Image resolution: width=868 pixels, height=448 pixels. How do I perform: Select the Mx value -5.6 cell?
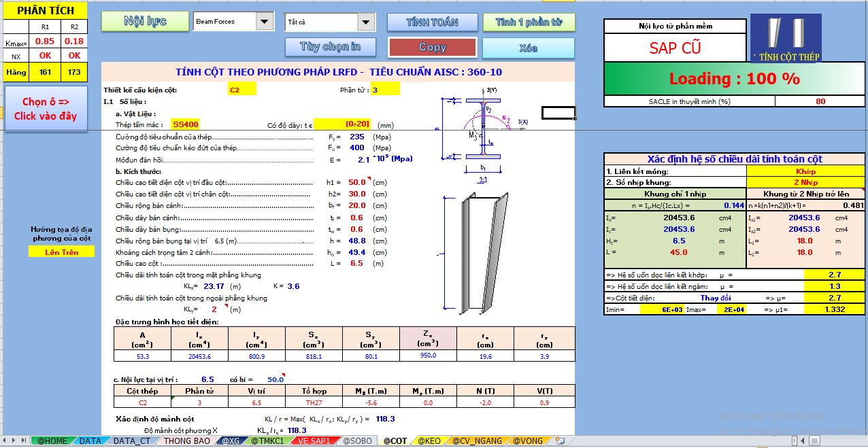(371, 402)
